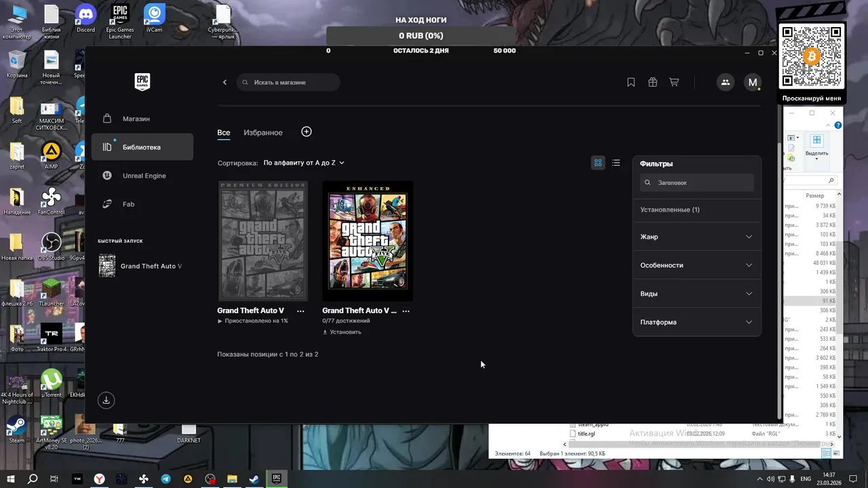Click the Grand Theft Auto V premium title

pyautogui.click(x=251, y=310)
